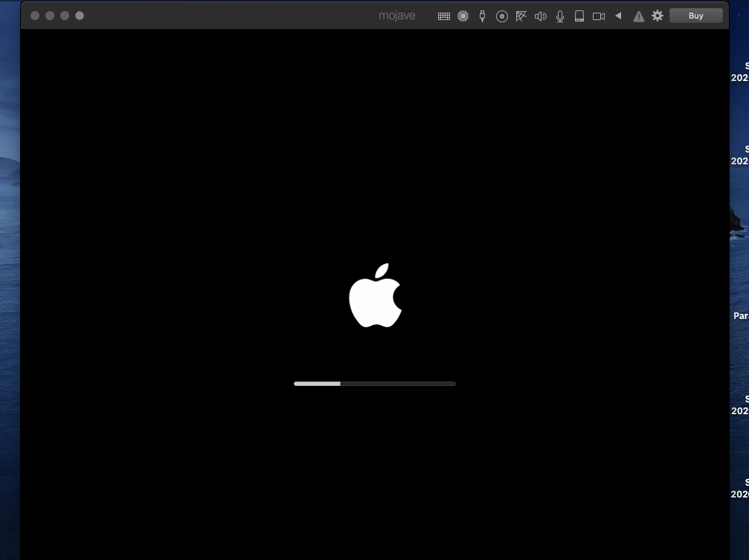The image size is (749, 560).
Task: Open the virtual keyboard status icon
Action: point(443,15)
